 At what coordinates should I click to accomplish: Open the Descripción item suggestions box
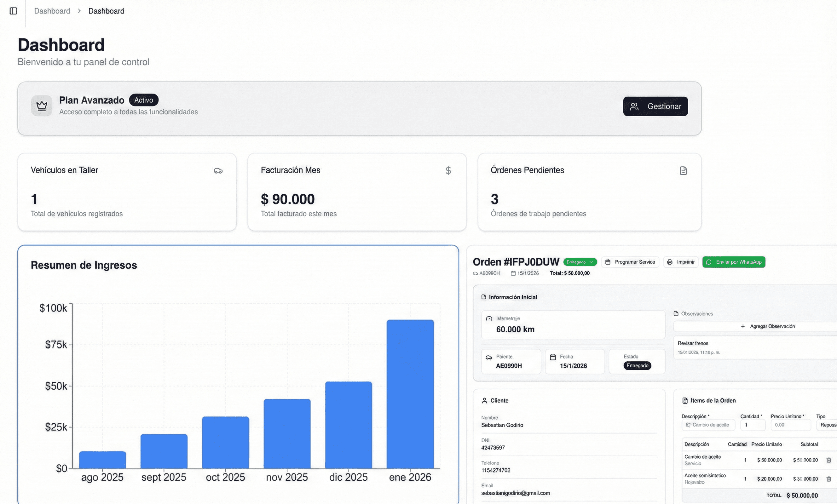point(708,425)
